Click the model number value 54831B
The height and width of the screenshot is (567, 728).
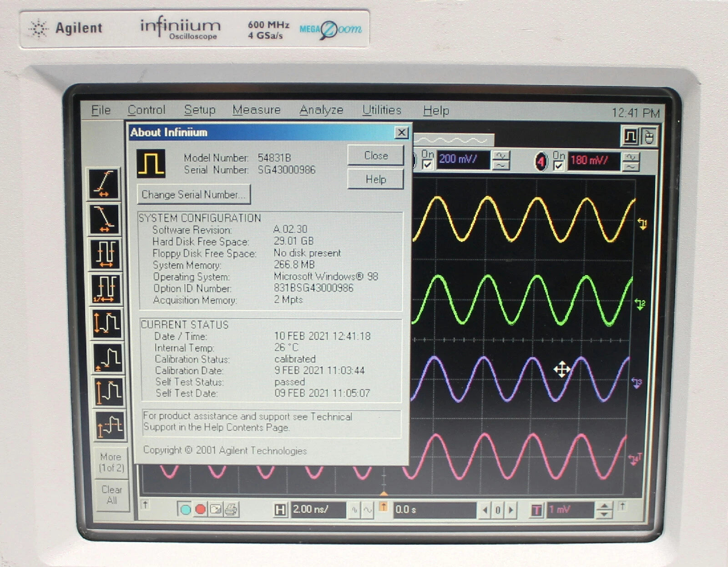click(x=274, y=158)
